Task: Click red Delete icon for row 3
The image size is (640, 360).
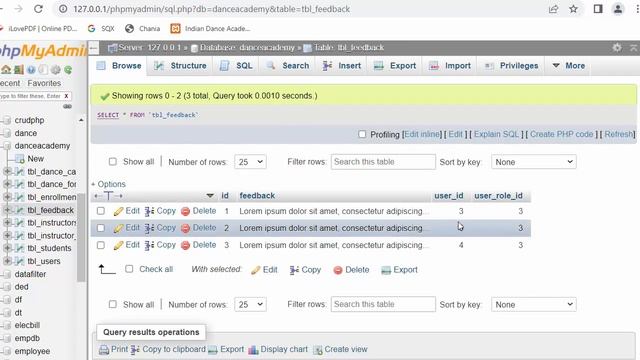Action: 185,245
